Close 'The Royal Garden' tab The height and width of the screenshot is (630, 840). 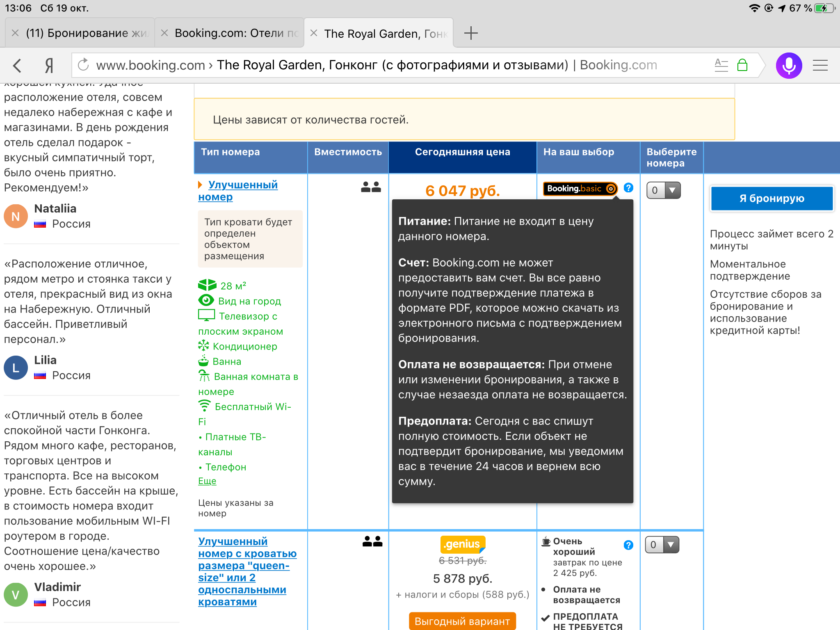click(x=314, y=33)
